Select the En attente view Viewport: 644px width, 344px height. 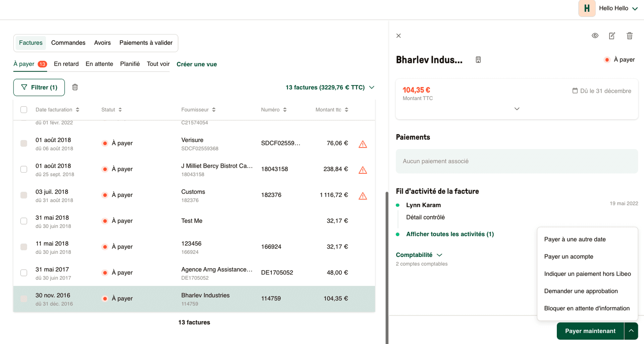tap(99, 64)
